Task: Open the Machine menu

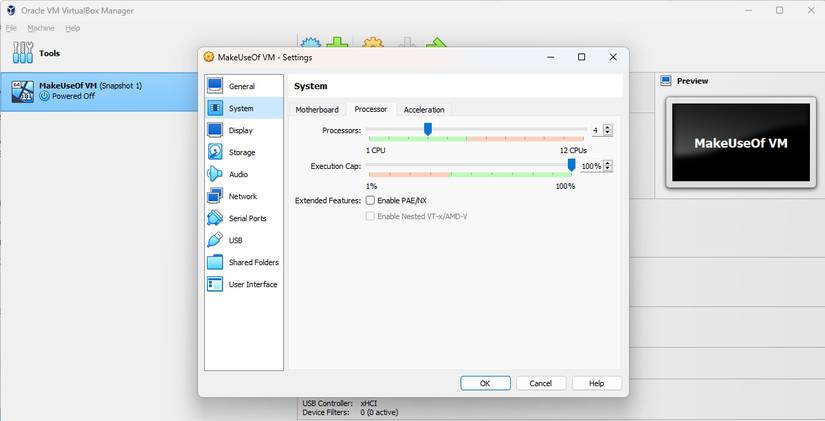Action: 41,28
